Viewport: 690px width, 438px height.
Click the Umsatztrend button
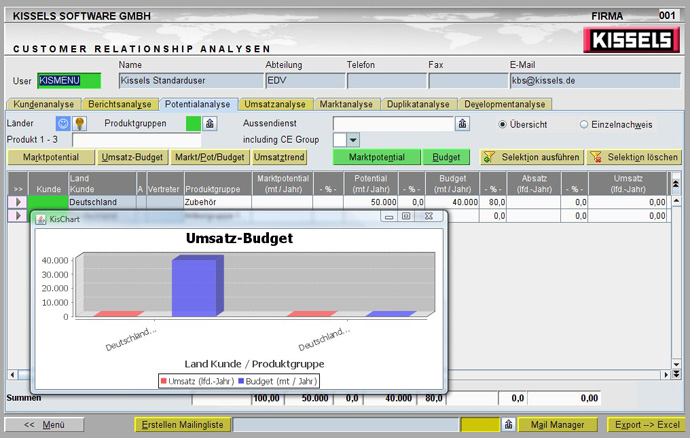279,157
